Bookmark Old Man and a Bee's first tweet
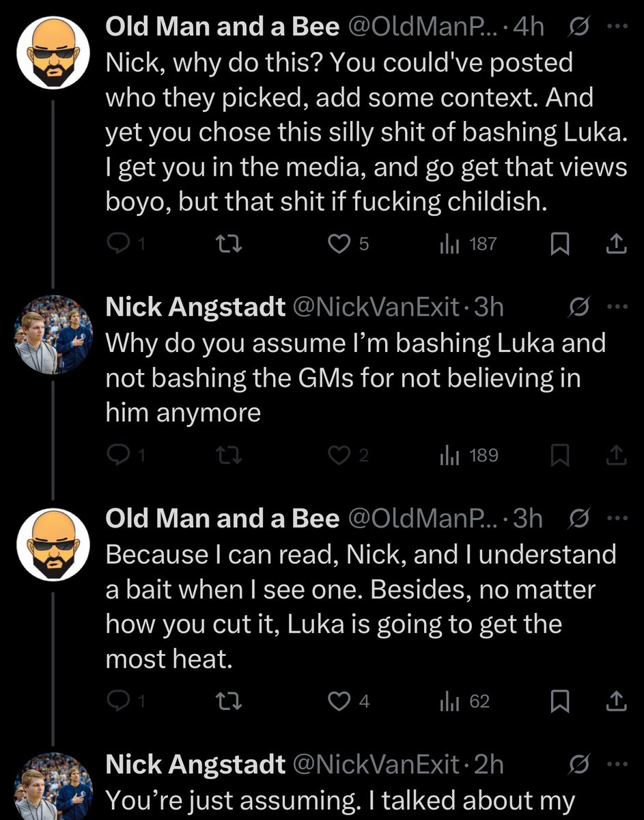 point(560,243)
